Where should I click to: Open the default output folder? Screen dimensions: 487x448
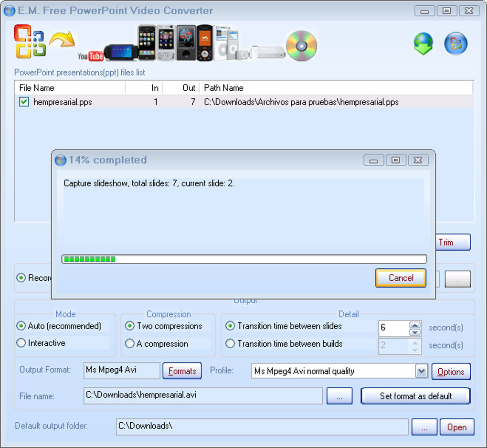pyautogui.click(x=457, y=427)
